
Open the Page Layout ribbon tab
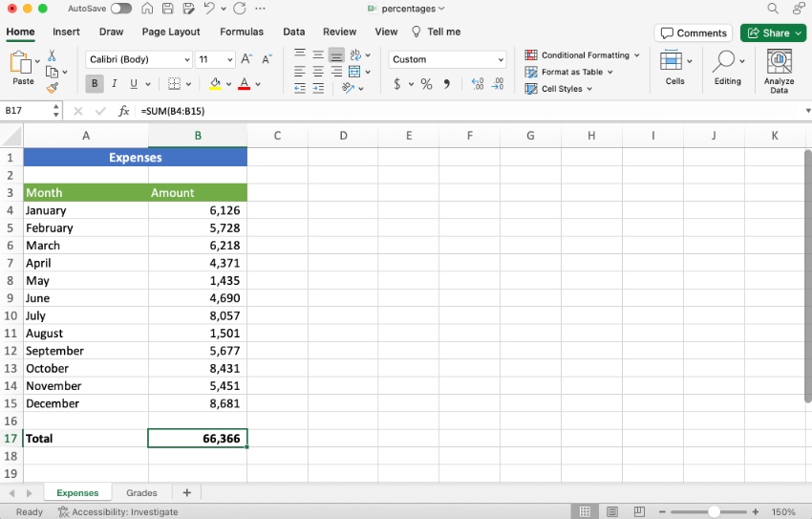(x=171, y=32)
